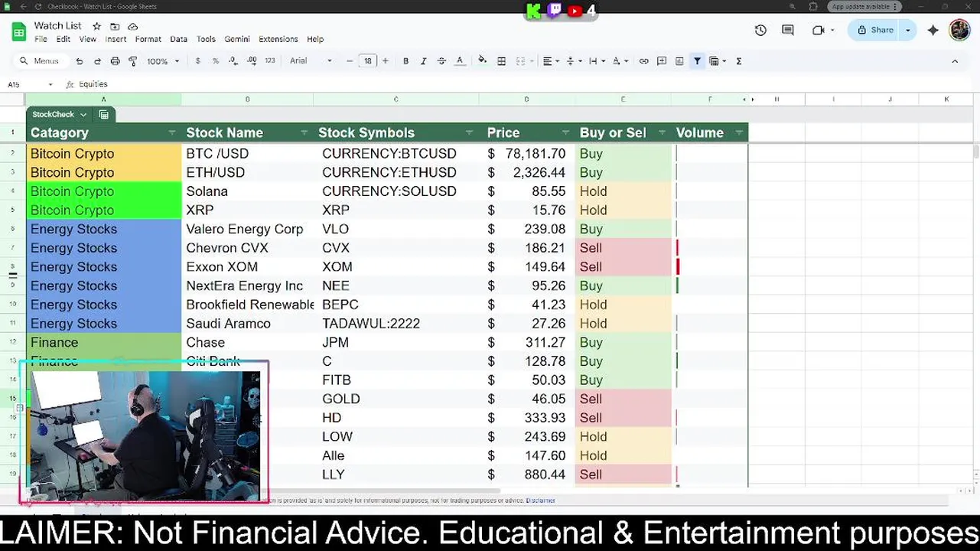Viewport: 980px width, 551px height.
Task: Open the File menu
Action: click(41, 39)
